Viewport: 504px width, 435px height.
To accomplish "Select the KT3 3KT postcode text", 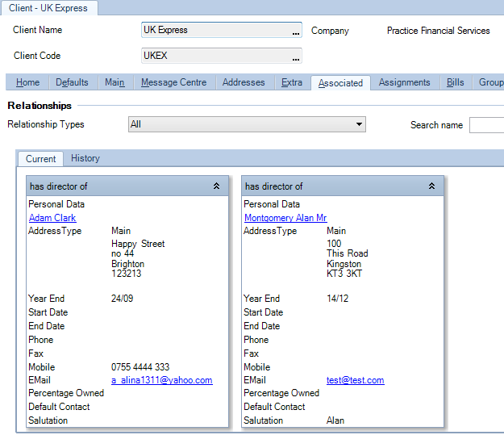I will tap(344, 274).
